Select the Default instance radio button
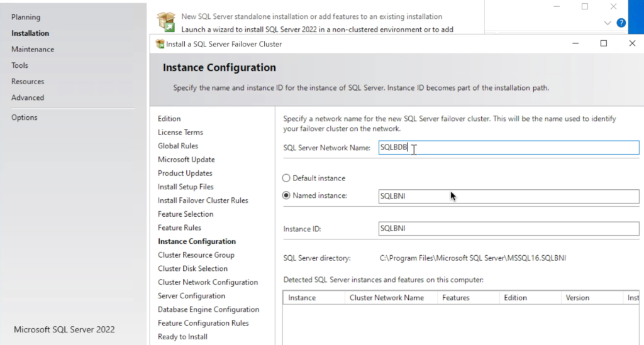This screenshot has width=644, height=345. (286, 178)
